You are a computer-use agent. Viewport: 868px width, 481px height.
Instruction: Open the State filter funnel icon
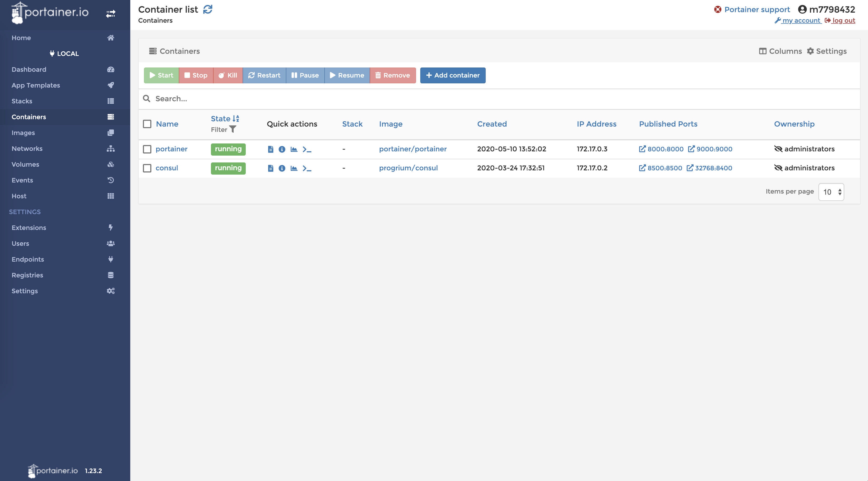[x=233, y=129]
